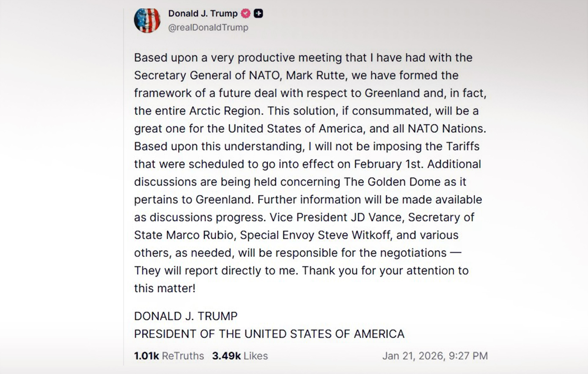Viewport: 588px width, 374px height.
Task: Click the PRESIDENT OF THE UNITED STATES line
Action: click(269, 334)
